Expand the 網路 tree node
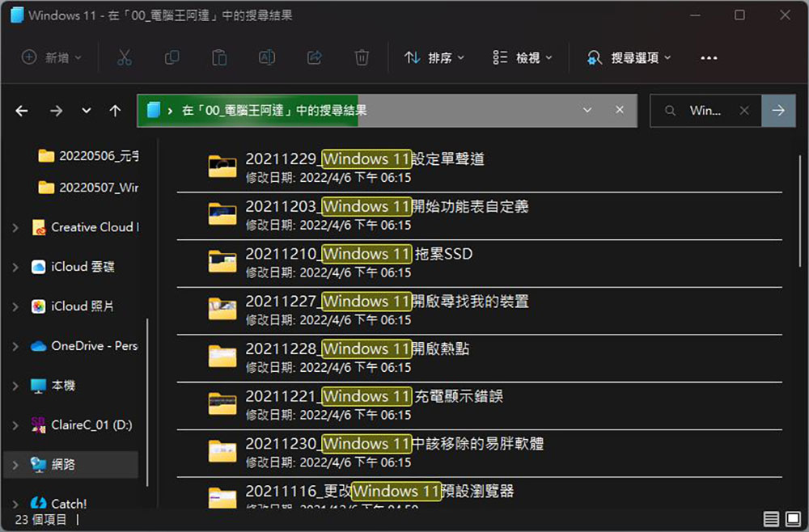Image resolution: width=809 pixels, height=532 pixels. [15, 464]
